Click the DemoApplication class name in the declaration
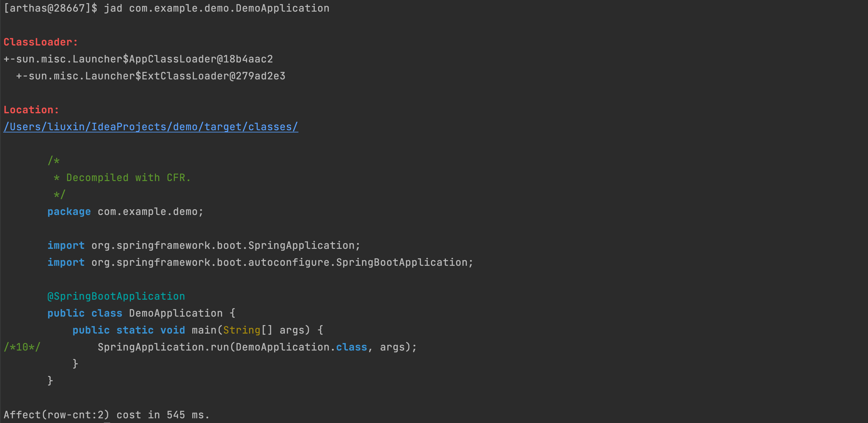 pyautogui.click(x=175, y=313)
